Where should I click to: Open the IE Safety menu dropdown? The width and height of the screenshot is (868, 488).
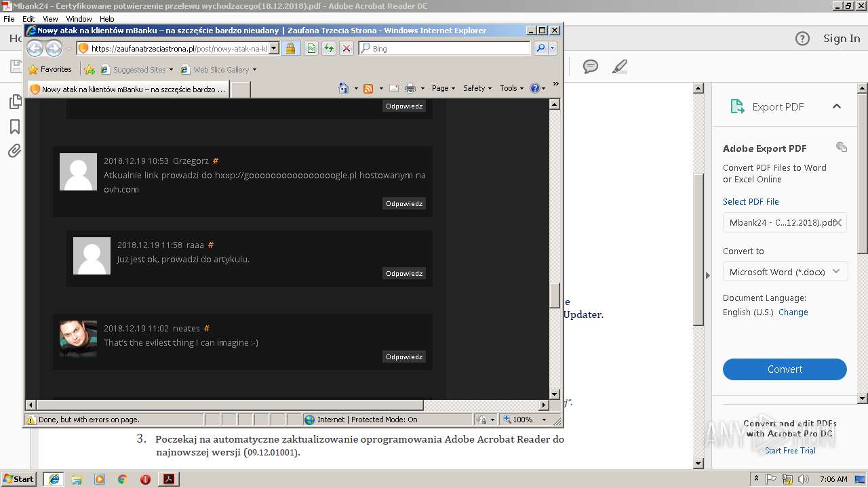[477, 88]
